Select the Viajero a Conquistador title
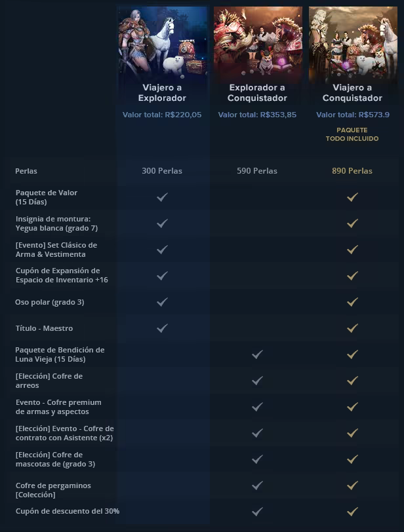This screenshot has width=404, height=532. point(352,92)
